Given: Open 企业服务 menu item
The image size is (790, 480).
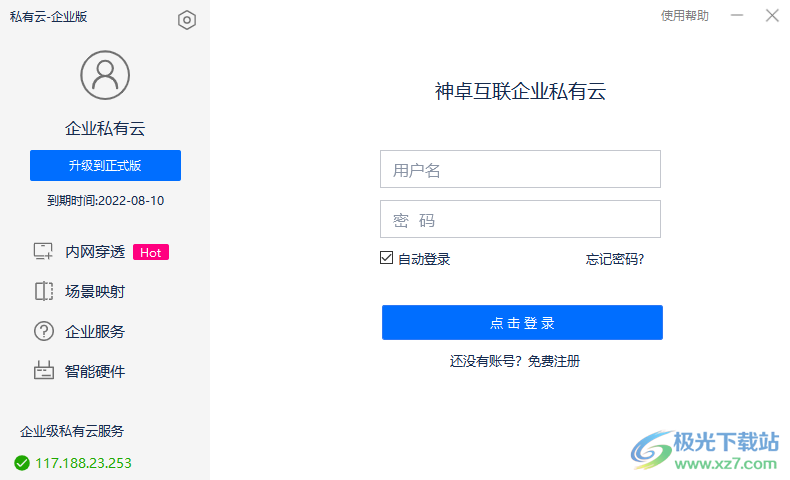Looking at the screenshot, I should pyautogui.click(x=95, y=331).
